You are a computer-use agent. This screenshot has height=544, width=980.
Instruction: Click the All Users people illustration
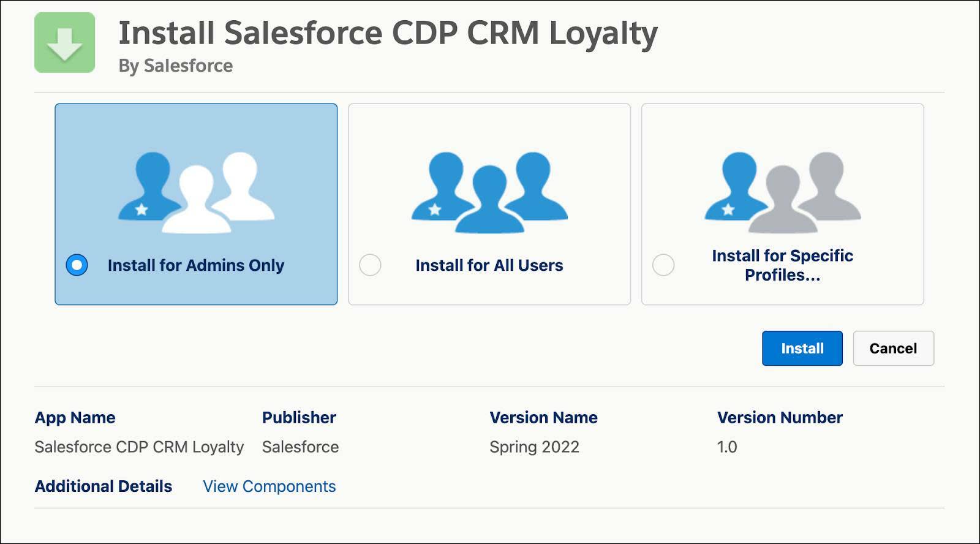(x=489, y=192)
